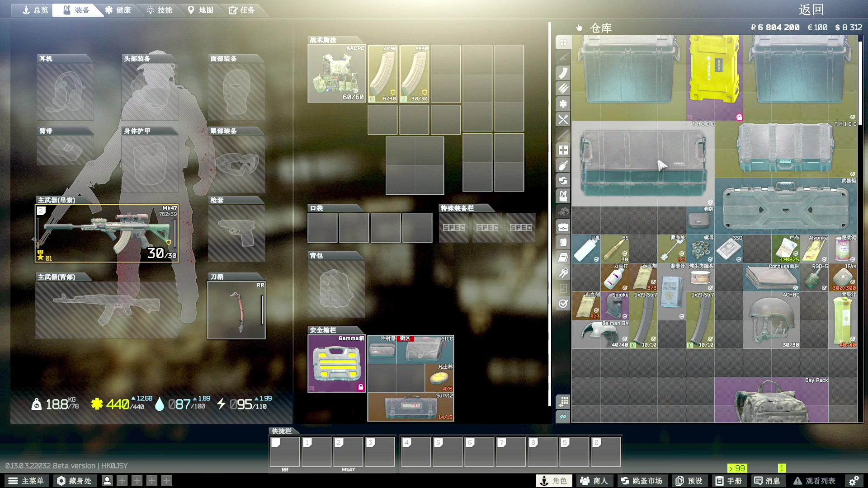Viewport: 868px width, 488px height.
Task: Filter stash by the gear-shaped category icon
Action: coord(563,104)
